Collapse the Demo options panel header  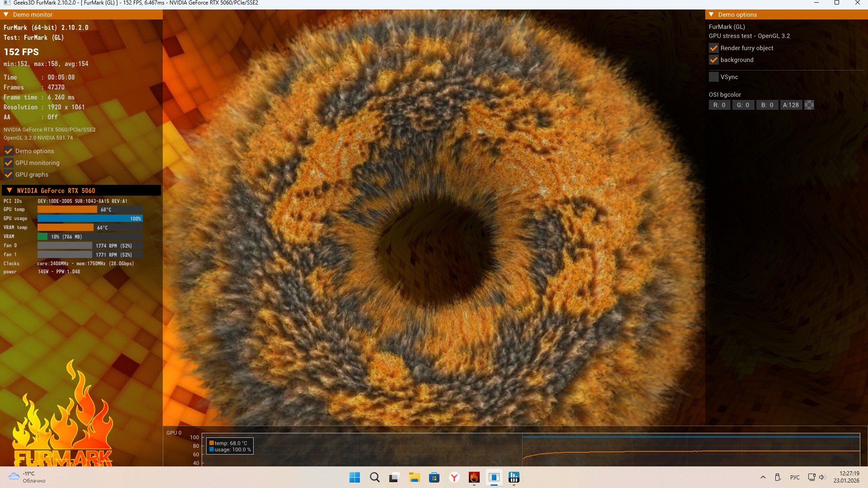point(711,14)
